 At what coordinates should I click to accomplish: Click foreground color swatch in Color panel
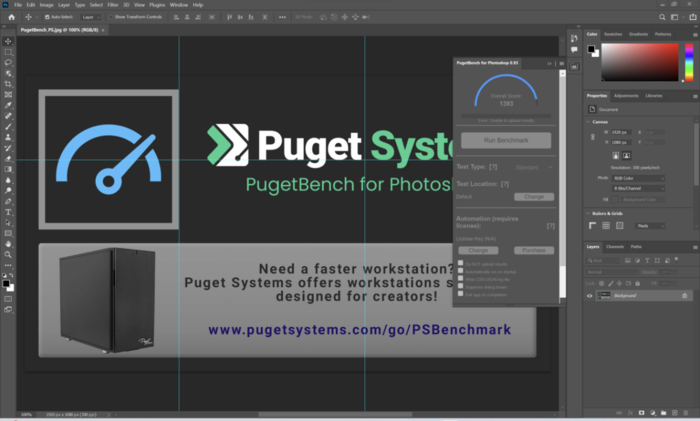[591, 49]
